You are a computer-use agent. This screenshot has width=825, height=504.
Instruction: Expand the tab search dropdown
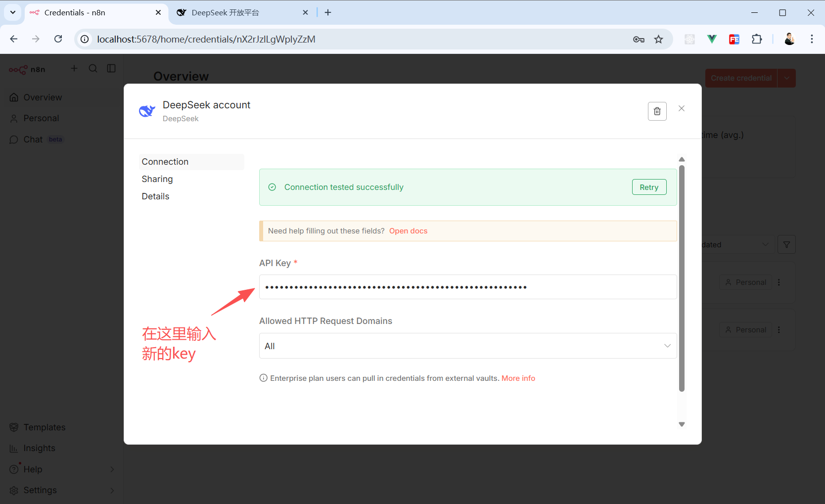tap(13, 13)
